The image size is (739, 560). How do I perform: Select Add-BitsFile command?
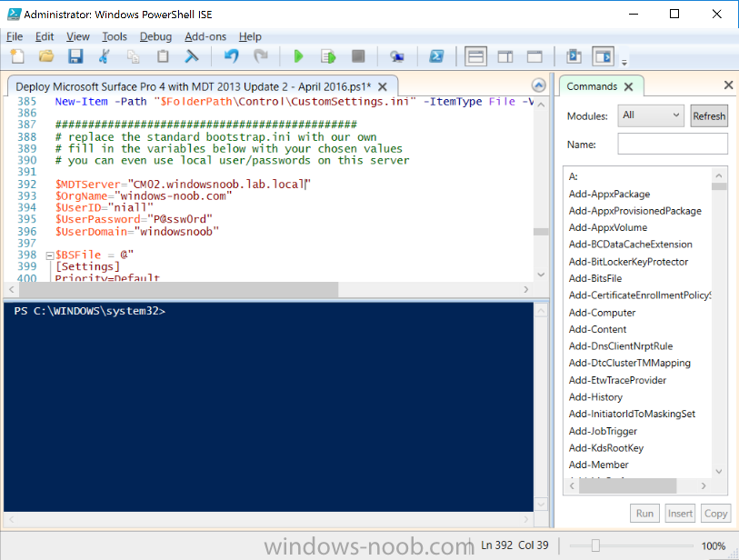coord(594,278)
